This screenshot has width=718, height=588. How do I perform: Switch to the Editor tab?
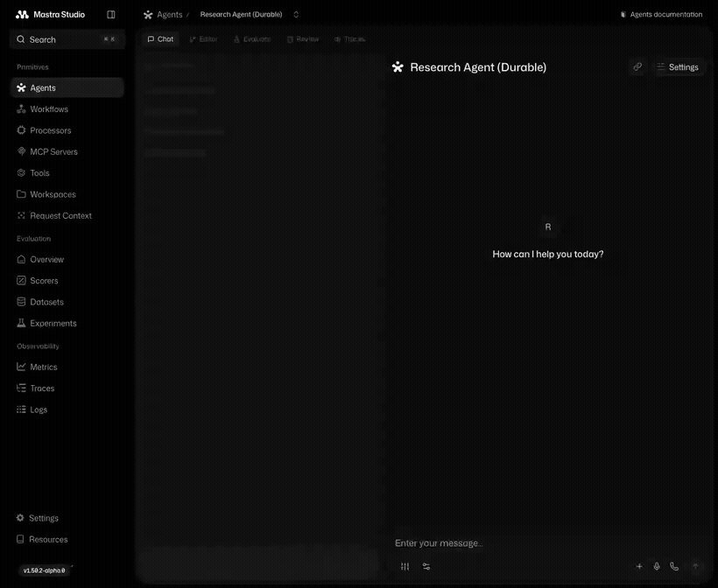click(203, 39)
